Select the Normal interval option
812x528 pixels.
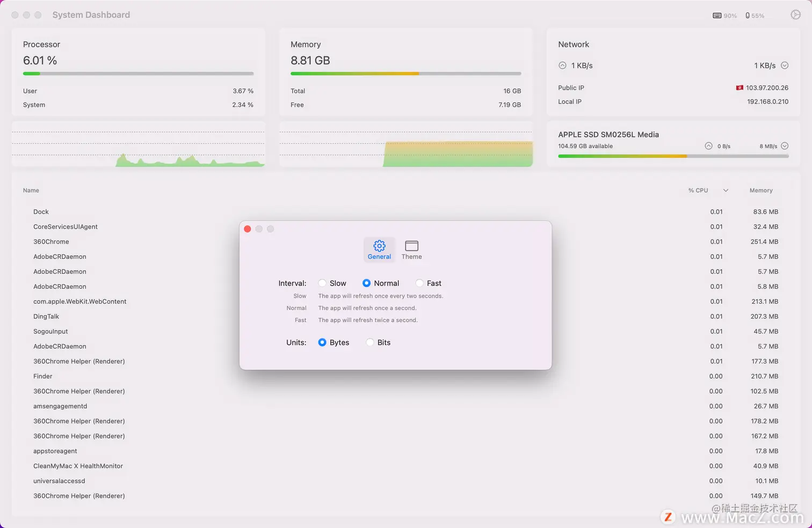(x=366, y=283)
